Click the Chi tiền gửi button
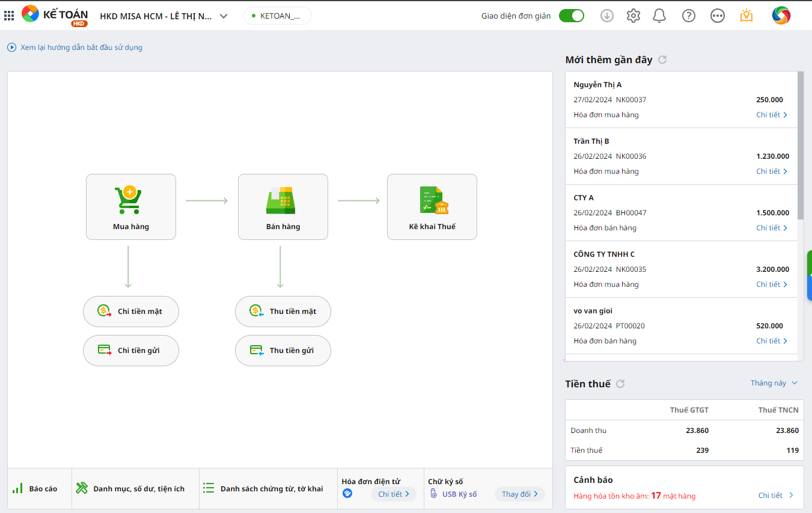812x513 pixels. pyautogui.click(x=131, y=351)
